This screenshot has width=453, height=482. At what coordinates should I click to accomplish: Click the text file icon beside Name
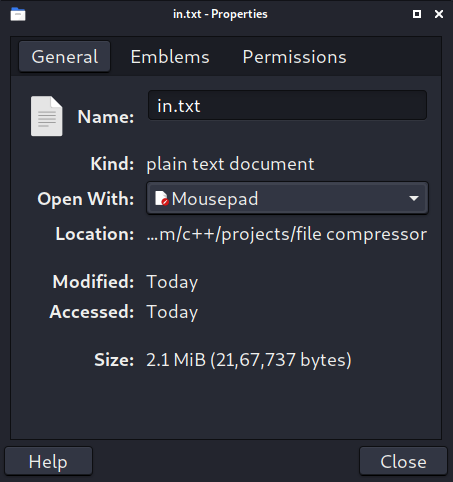[47, 116]
